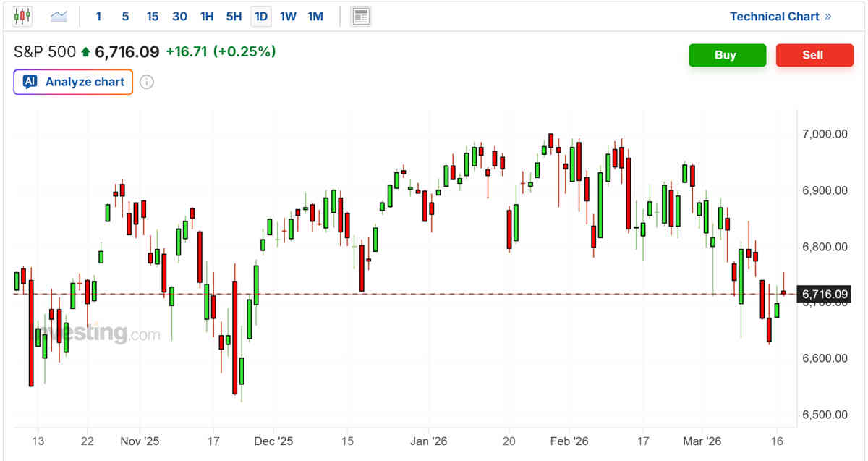This screenshot has height=461, width=868.
Task: Click the Technical Chart double-chevron icon
Action: coord(828,16)
